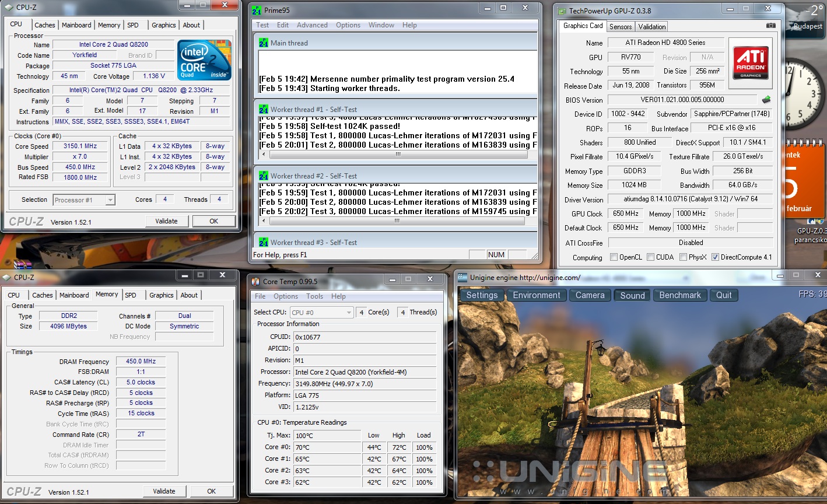The image size is (827, 504).
Task: Enable the OpenCL checkbox in GPU-Z
Action: pyautogui.click(x=614, y=257)
